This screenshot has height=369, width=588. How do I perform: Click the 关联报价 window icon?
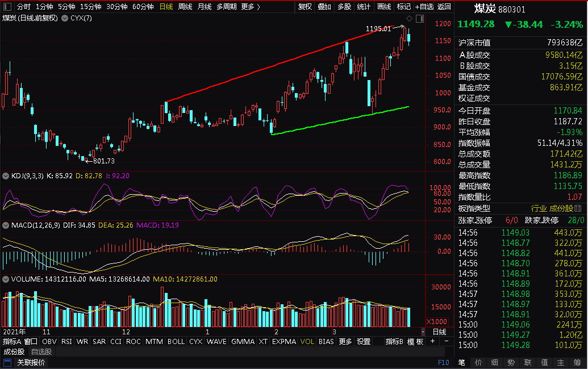pos(7,362)
